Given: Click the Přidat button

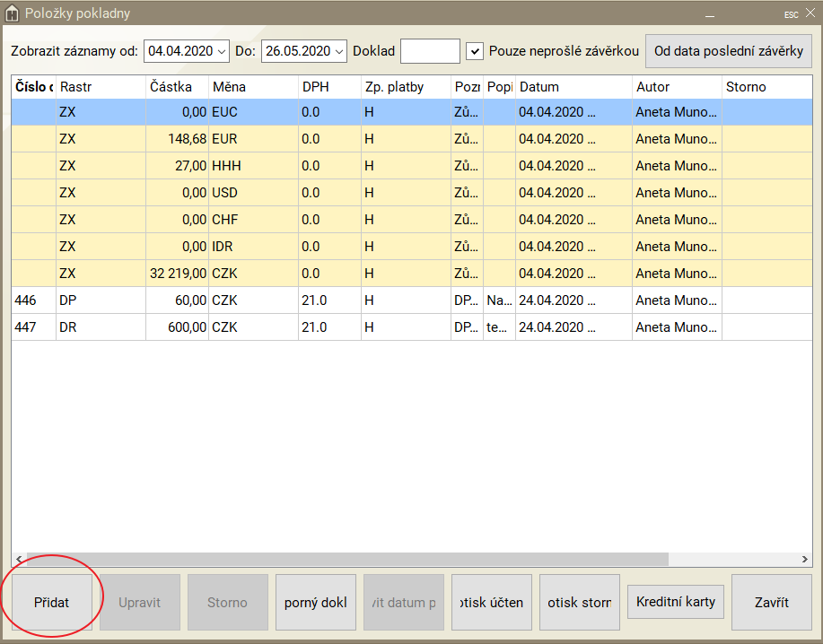Looking at the screenshot, I should click(51, 602).
